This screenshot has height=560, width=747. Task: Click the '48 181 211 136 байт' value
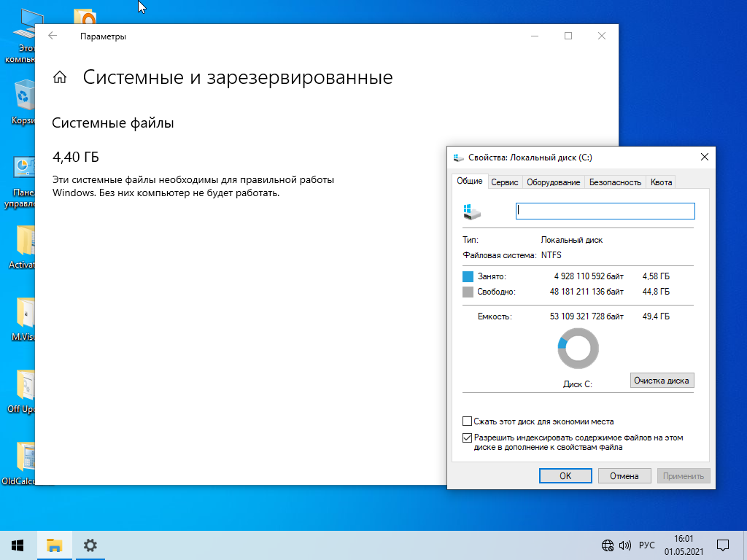(x=587, y=292)
